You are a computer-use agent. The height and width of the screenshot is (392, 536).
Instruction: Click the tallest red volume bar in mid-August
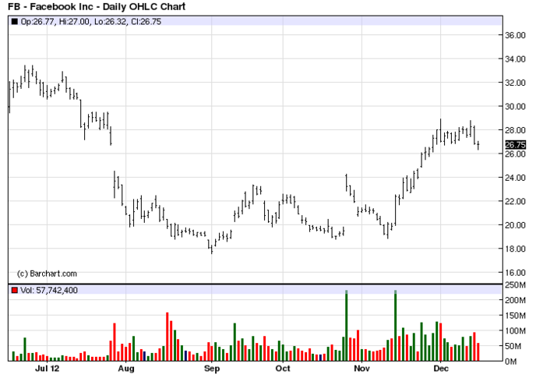point(167,337)
